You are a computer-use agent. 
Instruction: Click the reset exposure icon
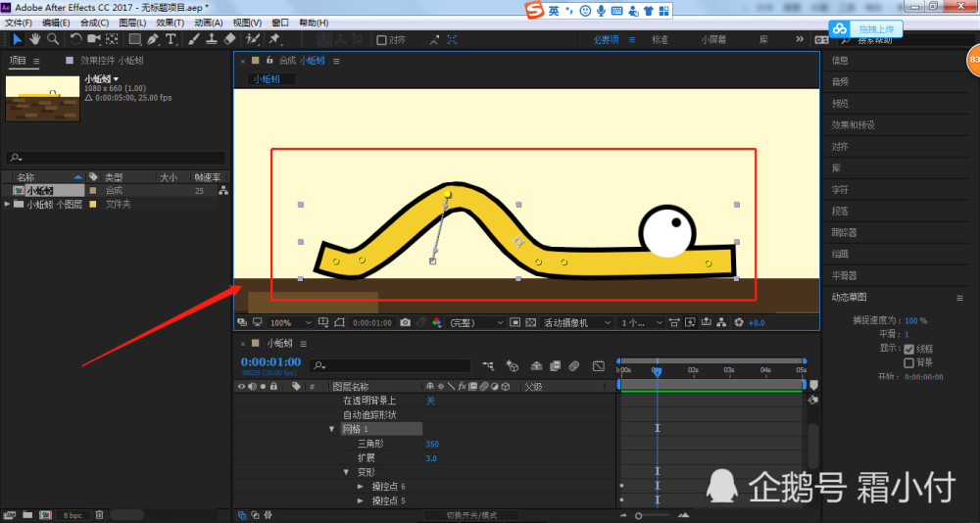tap(738, 322)
